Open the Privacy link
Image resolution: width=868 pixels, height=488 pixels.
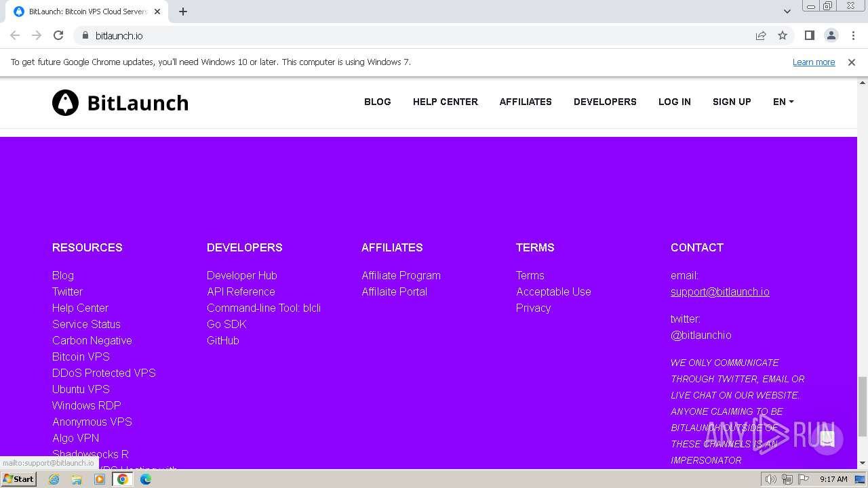[533, 308]
